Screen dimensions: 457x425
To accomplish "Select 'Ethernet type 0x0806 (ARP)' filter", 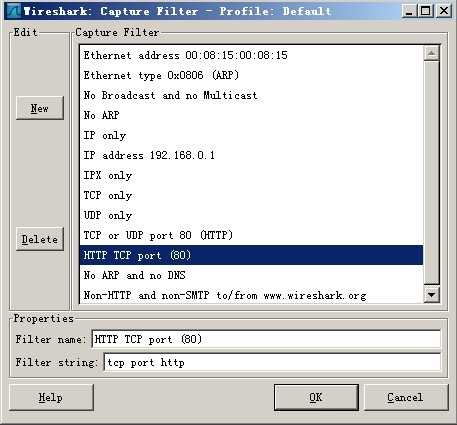I will pos(251,75).
